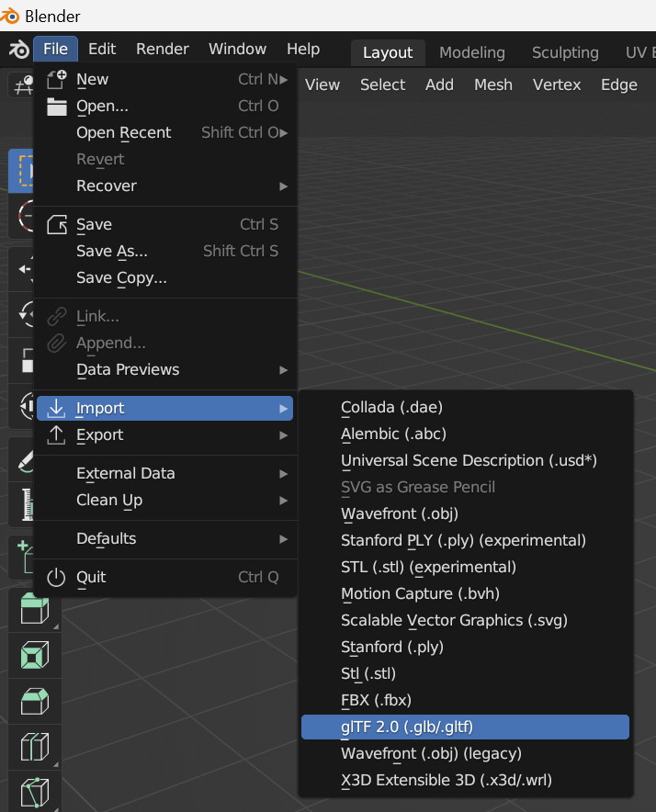656x812 pixels.
Task: Select the Knife tool icon
Action: coord(35,793)
